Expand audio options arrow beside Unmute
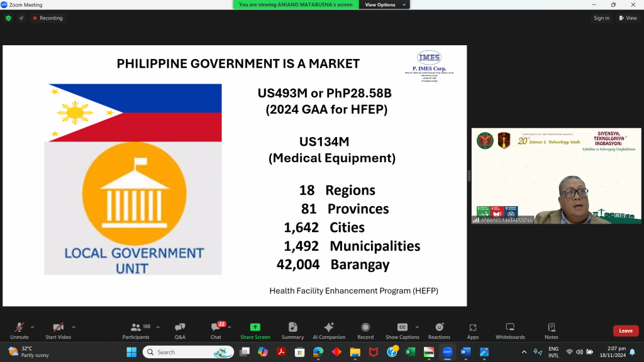Screen dimensions: 644x362 click(x=33, y=327)
